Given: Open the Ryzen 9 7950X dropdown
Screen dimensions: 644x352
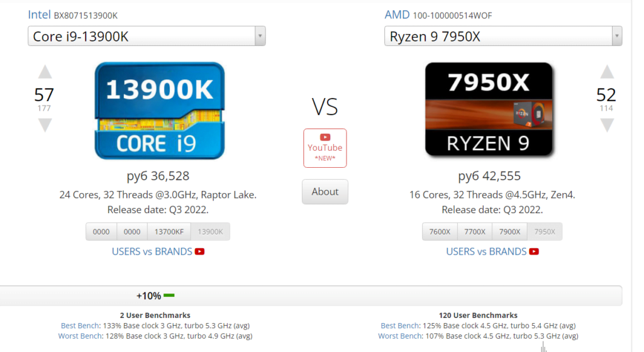Looking at the screenshot, I should tap(503, 36).
